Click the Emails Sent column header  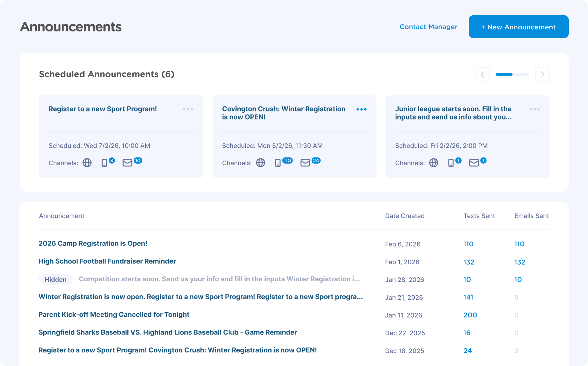click(x=532, y=216)
